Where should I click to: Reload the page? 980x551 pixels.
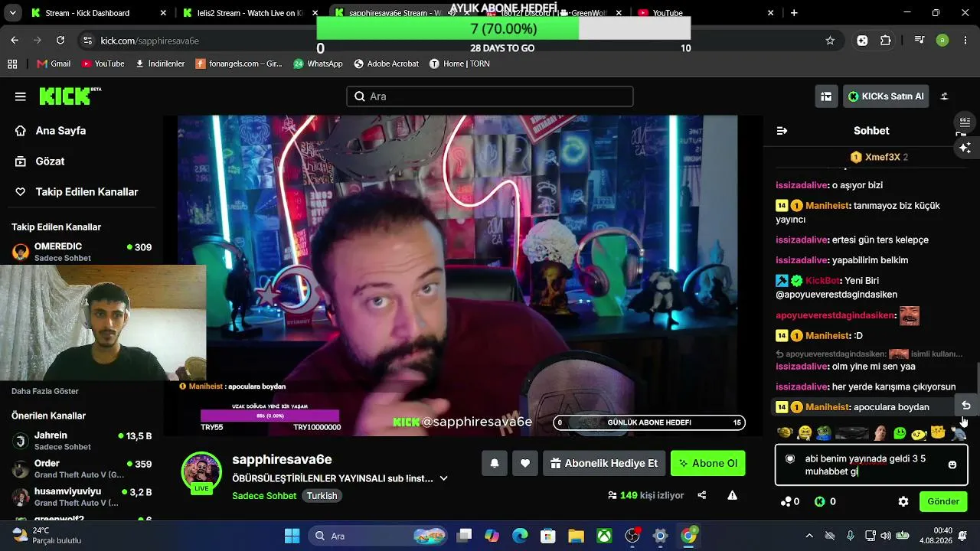60,41
